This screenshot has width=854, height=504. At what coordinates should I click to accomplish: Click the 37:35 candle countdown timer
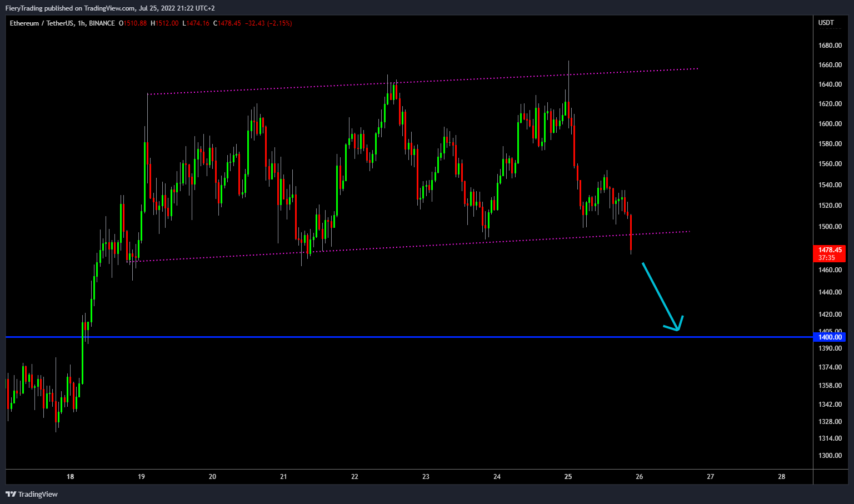(827, 258)
